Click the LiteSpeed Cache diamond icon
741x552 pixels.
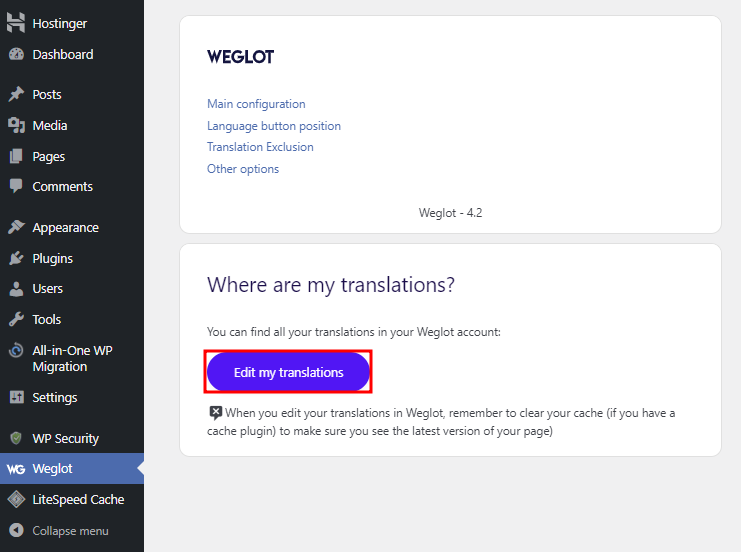16,500
